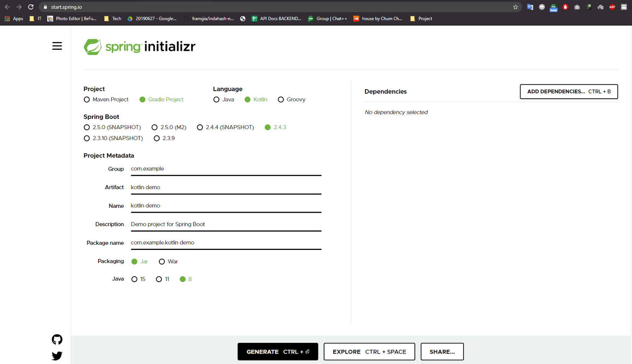Open the house by Chum Ch SoundCloud bookmark
This screenshot has width=632, height=364.
pyautogui.click(x=378, y=18)
